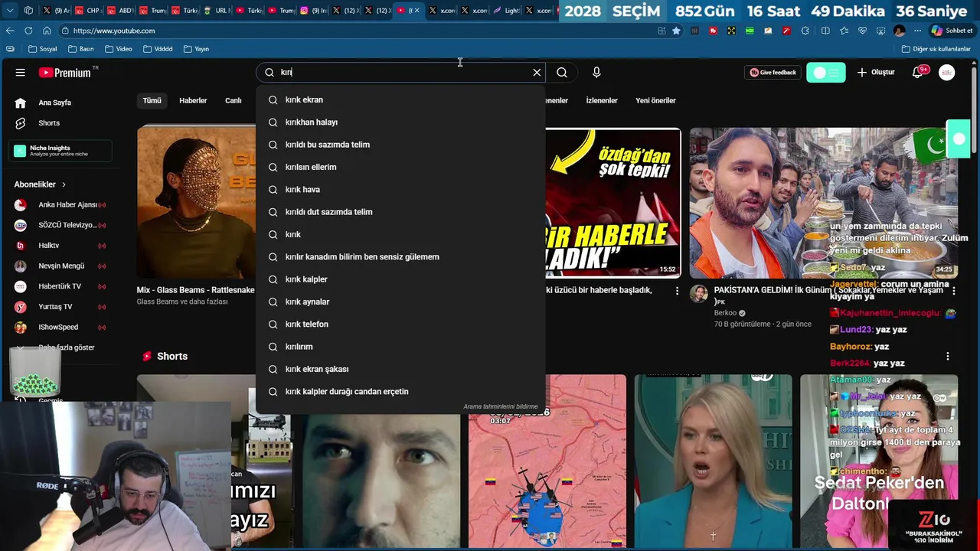Viewport: 980px width, 551px height.
Task: Open more options for Özdağ video
Action: pos(677,291)
